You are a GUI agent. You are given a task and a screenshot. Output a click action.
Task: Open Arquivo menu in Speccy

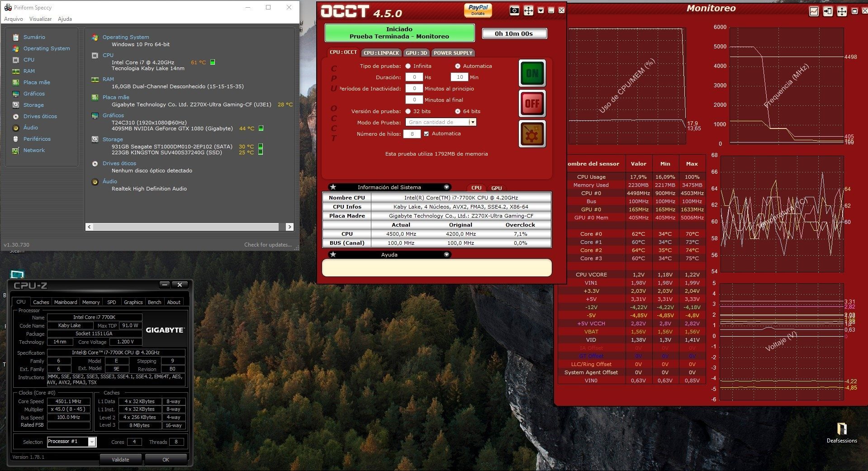pos(14,19)
